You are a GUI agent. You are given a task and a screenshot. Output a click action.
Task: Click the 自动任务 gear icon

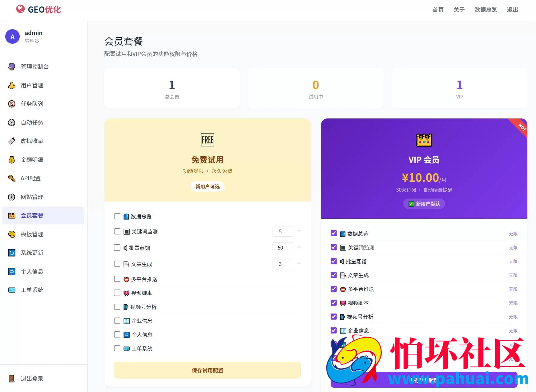pyautogui.click(x=12, y=122)
